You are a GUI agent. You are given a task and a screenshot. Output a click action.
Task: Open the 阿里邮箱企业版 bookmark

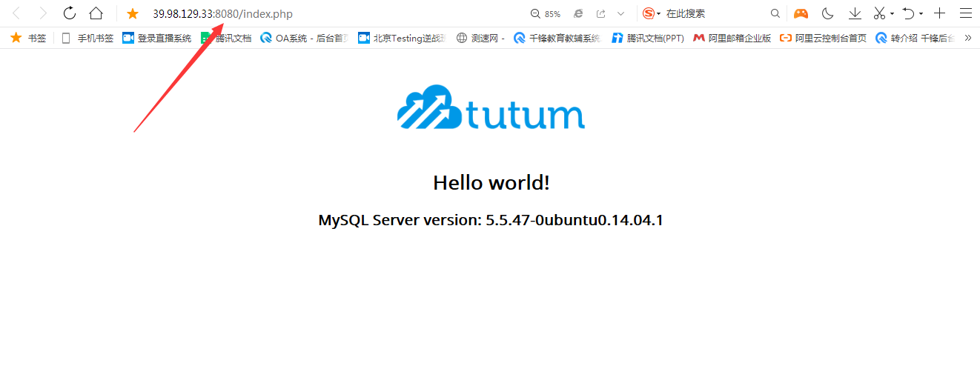point(732,38)
